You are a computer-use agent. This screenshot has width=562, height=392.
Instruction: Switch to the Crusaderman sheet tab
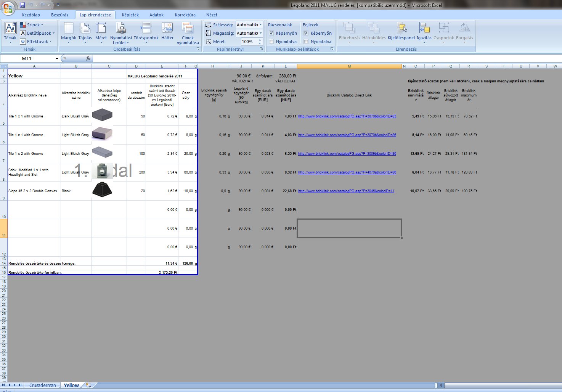click(43, 385)
